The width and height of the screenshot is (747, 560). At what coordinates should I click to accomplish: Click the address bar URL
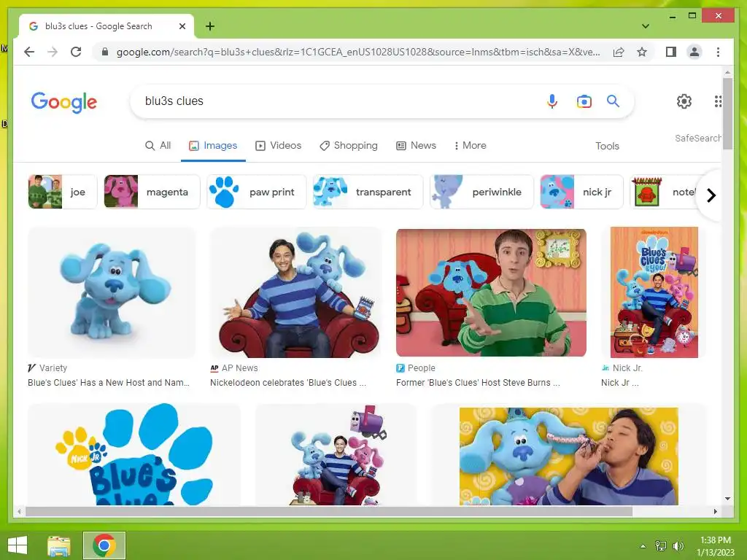pyautogui.click(x=358, y=52)
